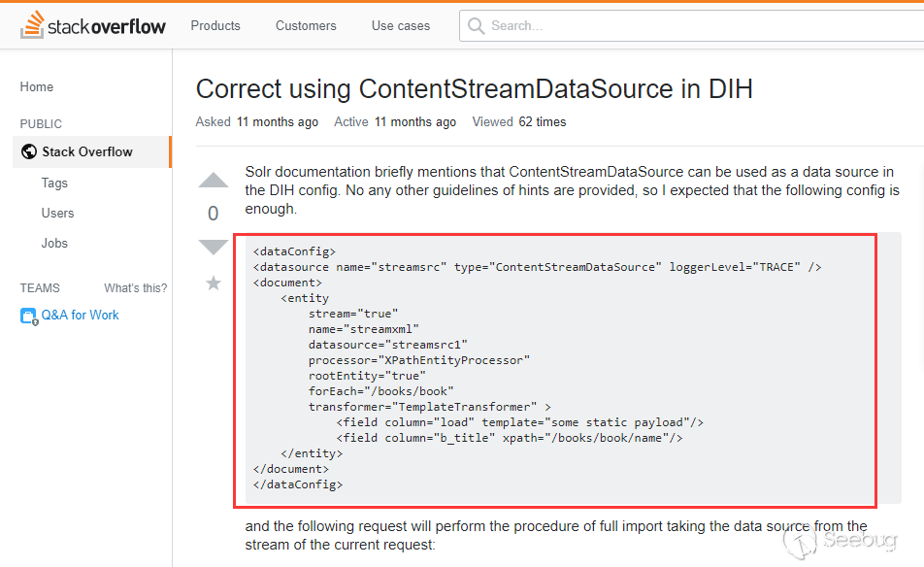Select Stack Overflow in sidebar
The height and width of the screenshot is (567, 924).
click(87, 151)
